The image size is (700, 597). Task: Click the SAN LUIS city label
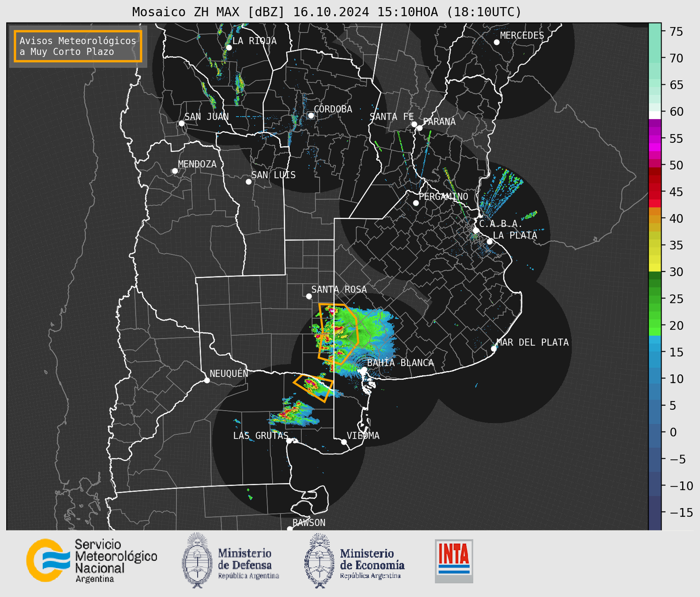coord(274,175)
